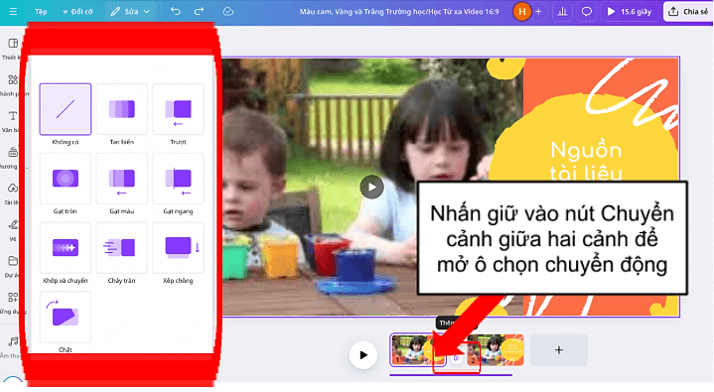Select the Gạt tròn circle wipe transition
Viewport: 714px width, 392px height.
tap(65, 178)
